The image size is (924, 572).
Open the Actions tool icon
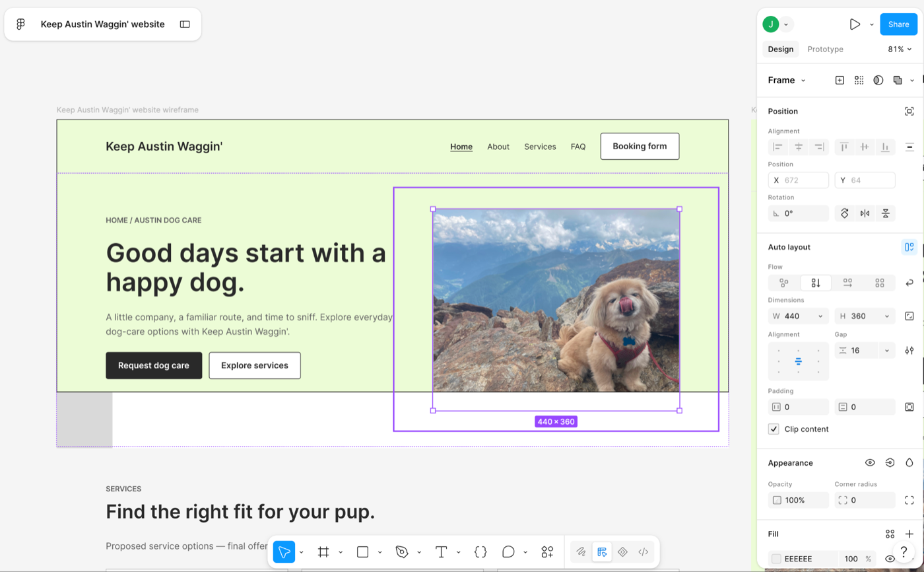coord(547,552)
